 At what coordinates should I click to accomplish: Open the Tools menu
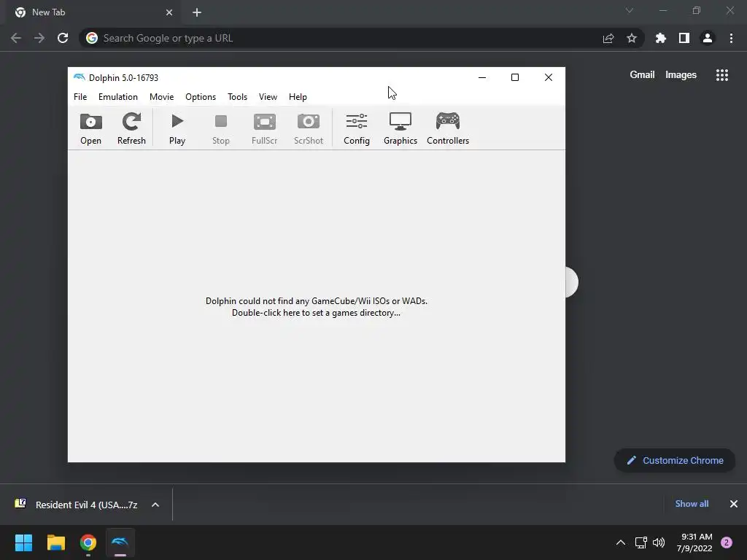coord(237,97)
